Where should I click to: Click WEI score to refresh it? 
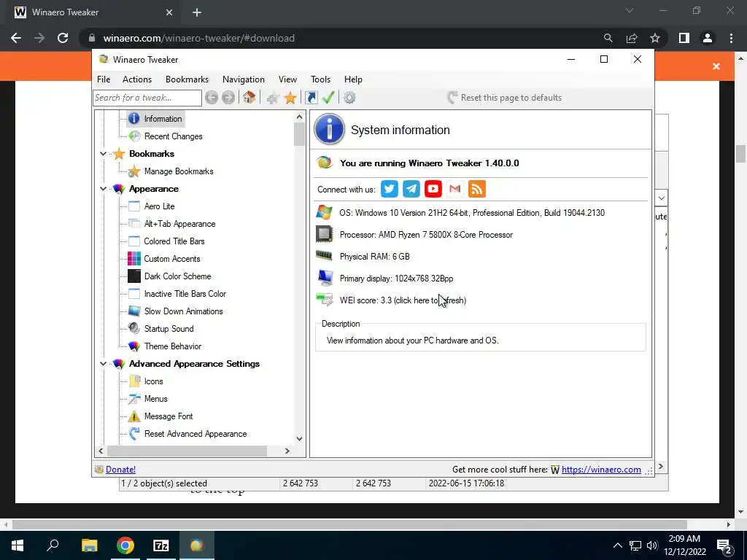coord(403,300)
